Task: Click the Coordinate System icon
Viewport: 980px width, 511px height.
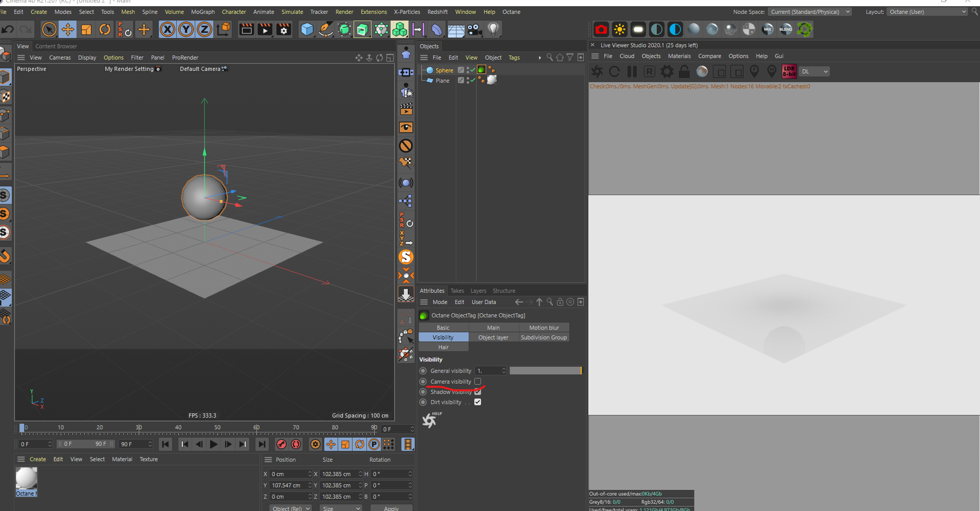Action: click(x=224, y=29)
